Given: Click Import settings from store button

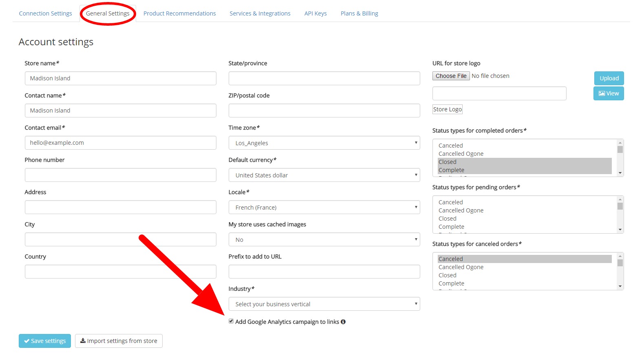Looking at the screenshot, I should click(119, 341).
